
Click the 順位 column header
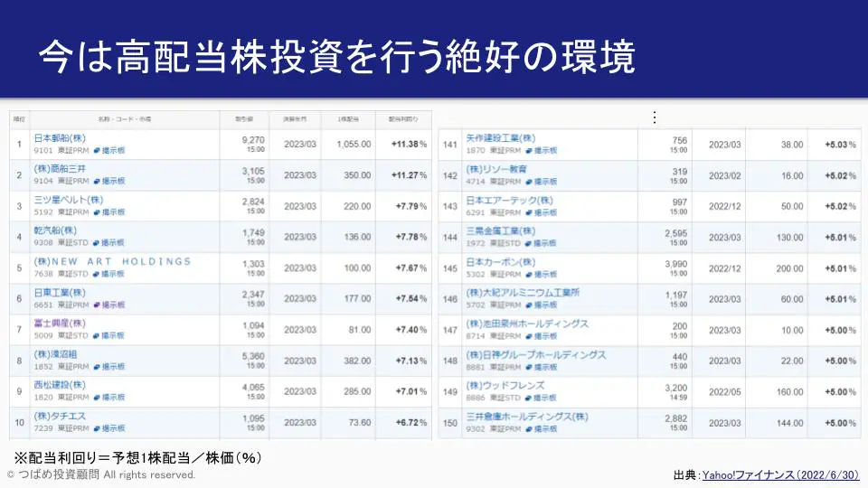(x=20, y=119)
